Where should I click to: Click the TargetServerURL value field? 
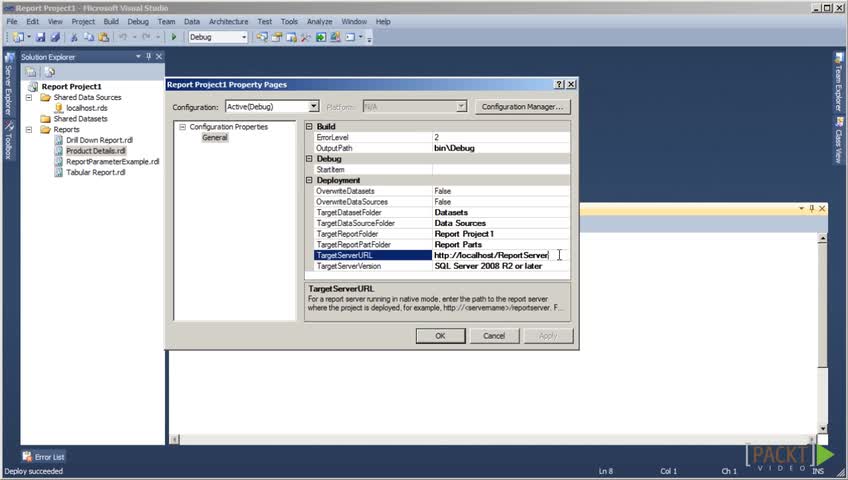501,255
